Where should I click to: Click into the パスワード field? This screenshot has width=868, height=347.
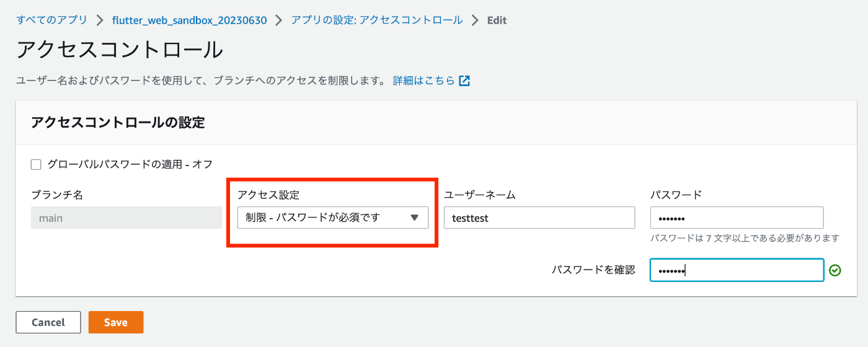737,217
